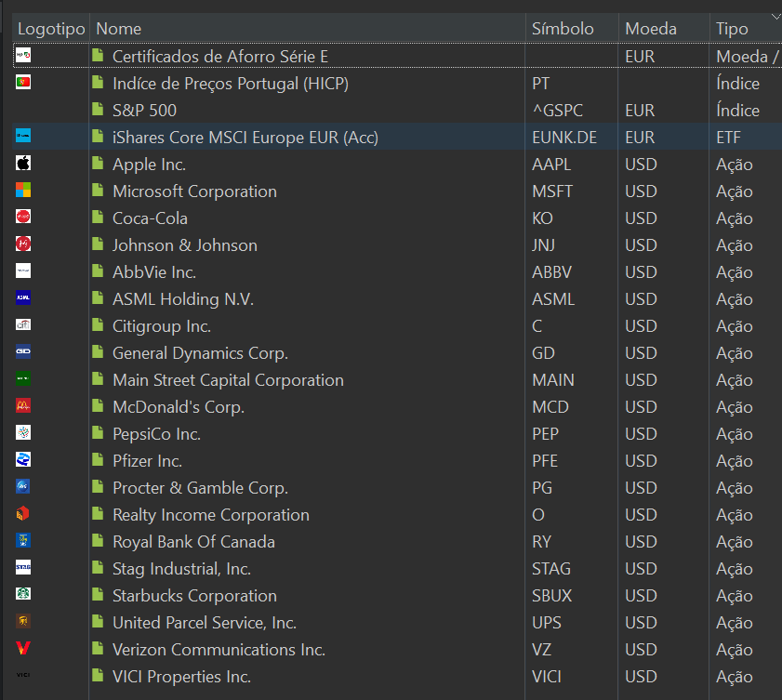Select the General Dynamics Corp. name
The height and width of the screenshot is (700, 782).
click(201, 353)
